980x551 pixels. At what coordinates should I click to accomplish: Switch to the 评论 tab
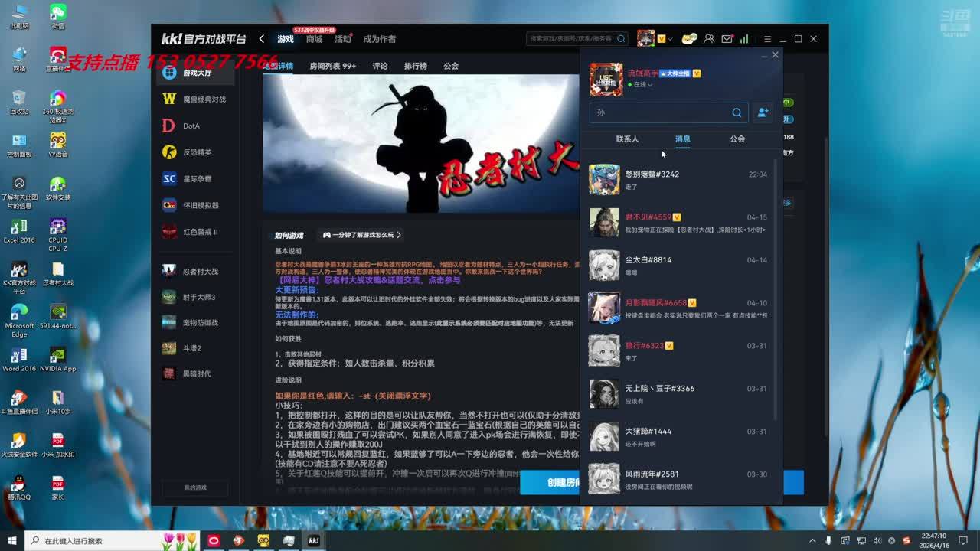tap(380, 66)
